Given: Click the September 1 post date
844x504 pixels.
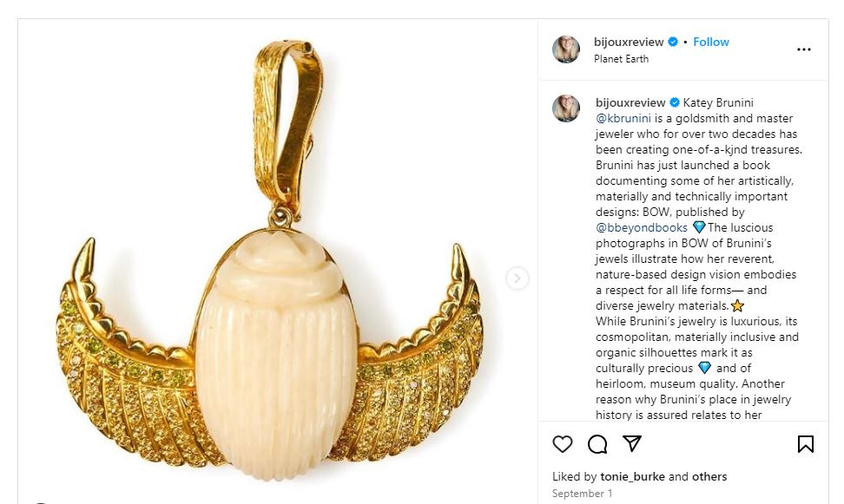Looking at the screenshot, I should pyautogui.click(x=582, y=494).
